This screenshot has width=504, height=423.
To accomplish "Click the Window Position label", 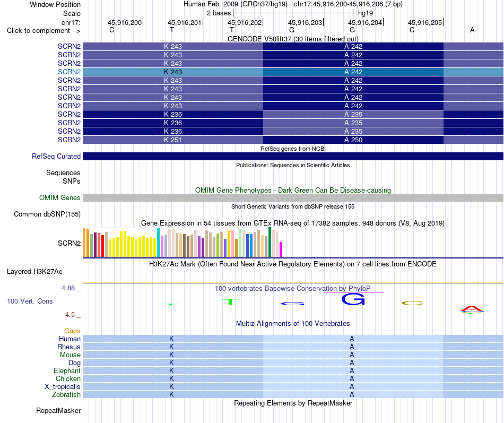I will coord(55,4).
